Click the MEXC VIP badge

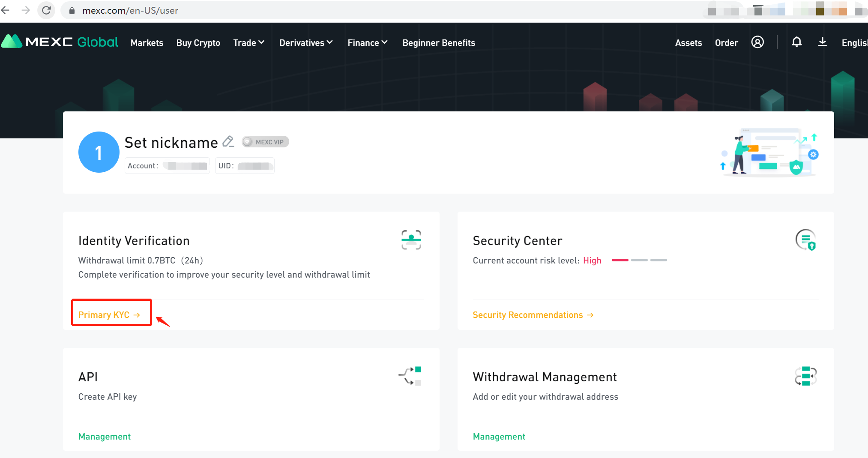pos(265,141)
